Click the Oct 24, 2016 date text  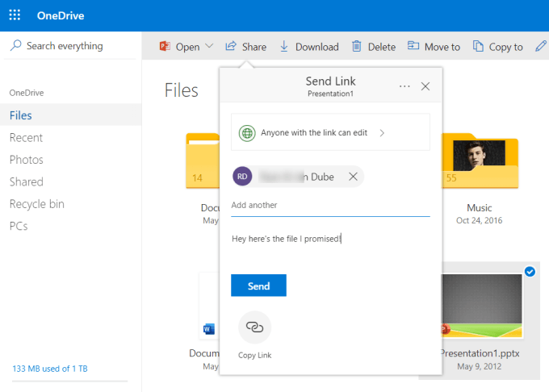click(x=479, y=220)
